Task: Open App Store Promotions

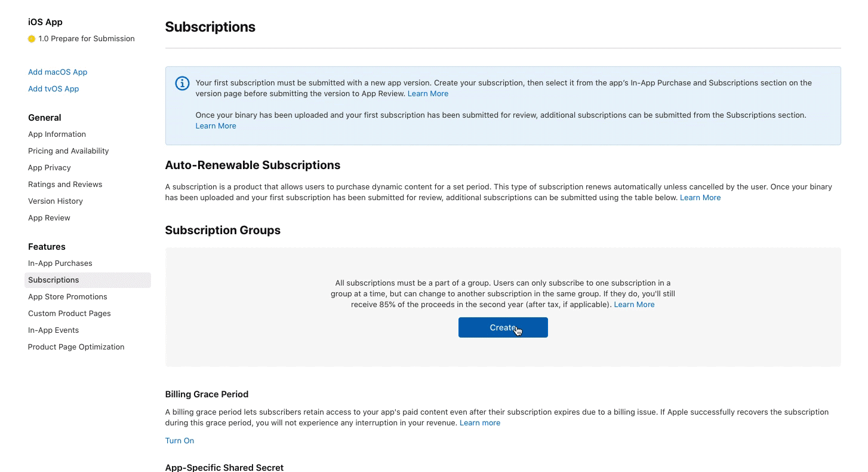Action: 67,297
